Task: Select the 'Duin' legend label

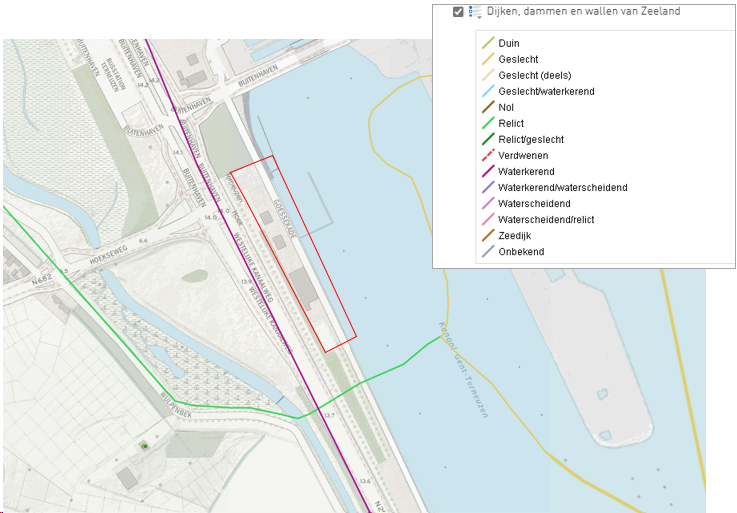Action: [x=509, y=43]
